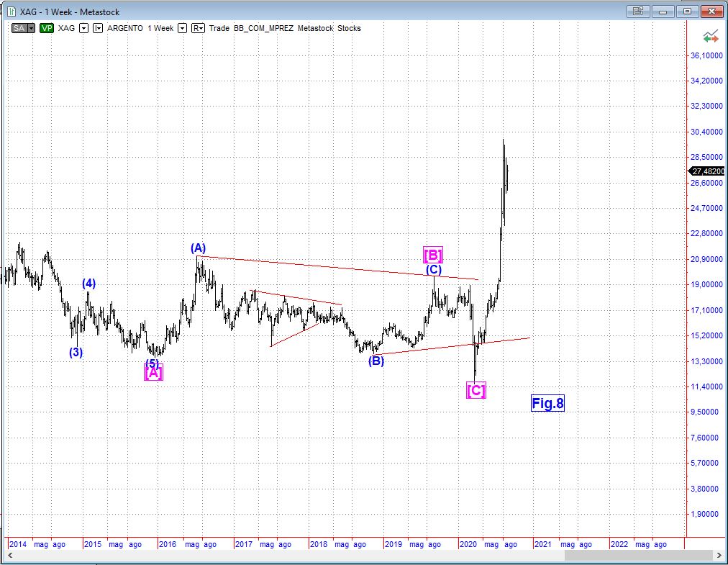Click the 2014 year label on time axis
Screen dimensions: 728x565
pyautogui.click(x=18, y=544)
